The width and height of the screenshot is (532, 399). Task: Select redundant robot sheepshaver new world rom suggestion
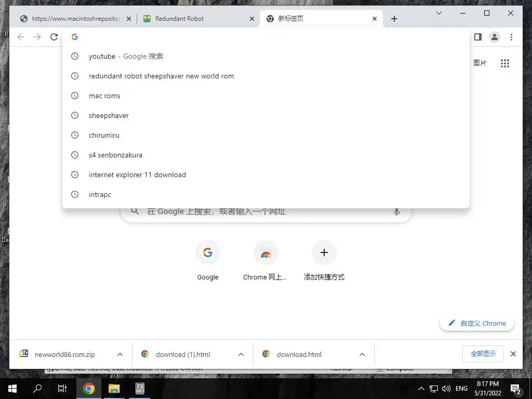pyautogui.click(x=266, y=76)
